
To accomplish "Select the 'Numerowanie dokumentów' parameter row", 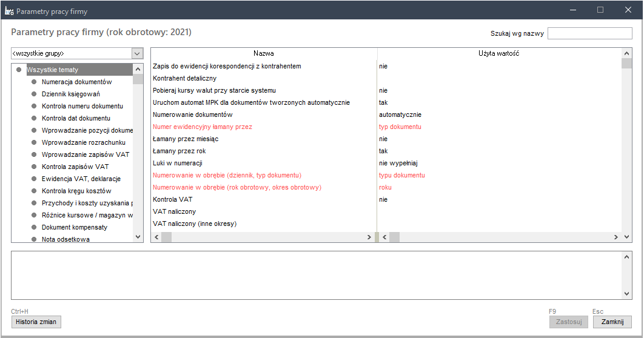I will click(x=192, y=114).
